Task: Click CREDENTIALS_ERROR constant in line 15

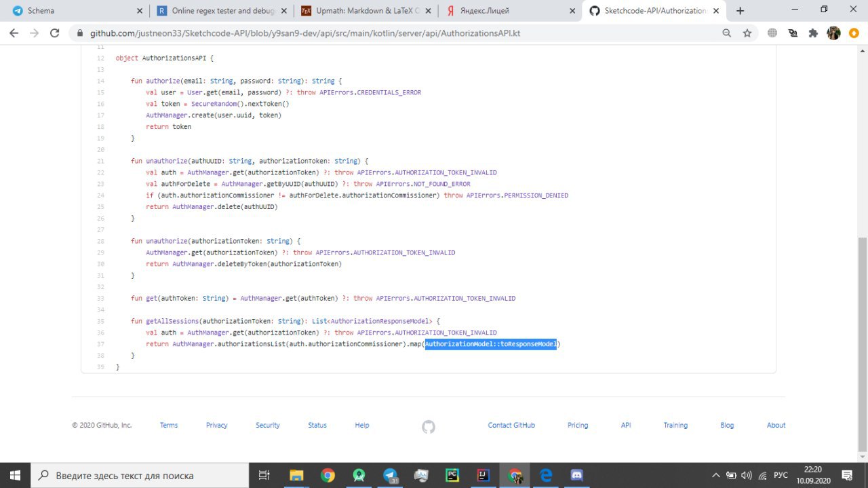Action: click(389, 92)
